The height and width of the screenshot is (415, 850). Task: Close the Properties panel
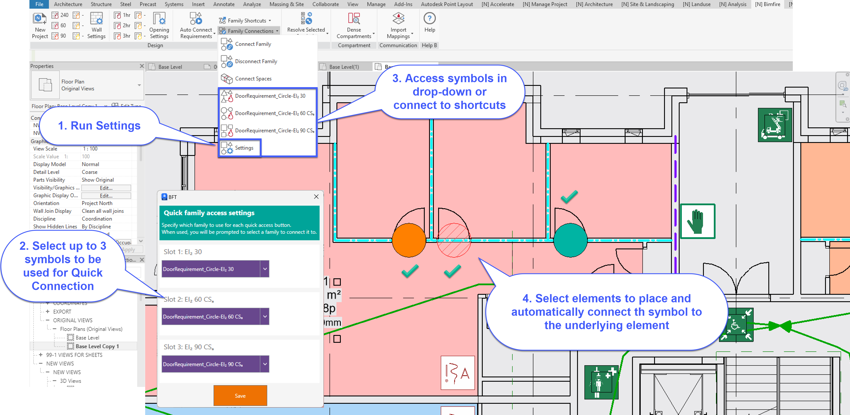coord(141,66)
